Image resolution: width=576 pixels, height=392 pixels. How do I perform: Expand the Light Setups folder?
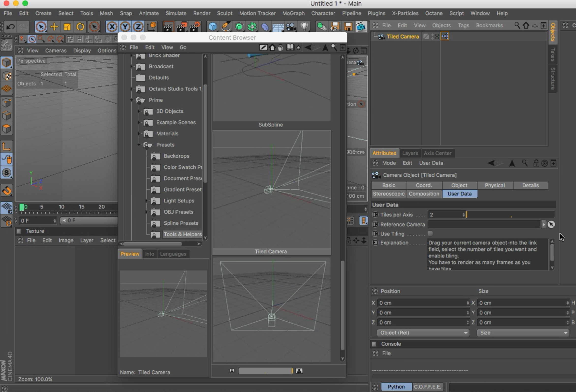146,201
